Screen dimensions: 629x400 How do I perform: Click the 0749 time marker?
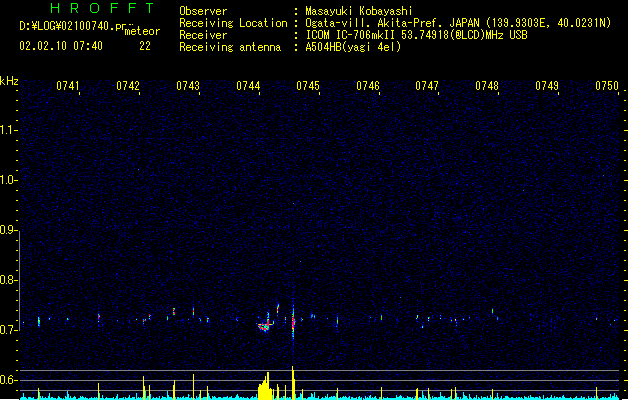547,86
